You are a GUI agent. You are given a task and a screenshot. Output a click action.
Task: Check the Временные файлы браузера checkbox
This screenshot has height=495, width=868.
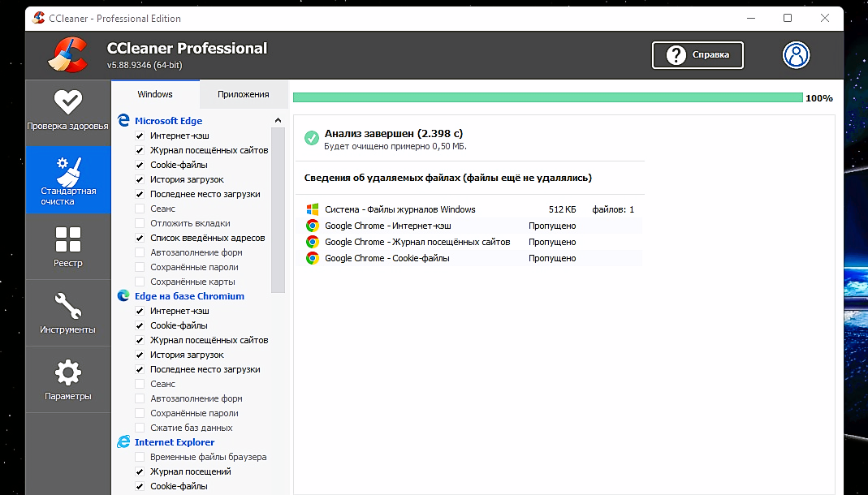[140, 457]
